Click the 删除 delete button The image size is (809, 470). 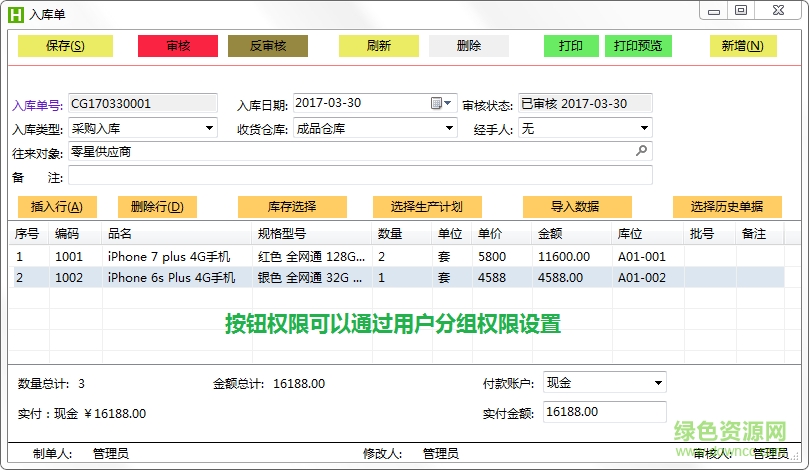coord(468,46)
